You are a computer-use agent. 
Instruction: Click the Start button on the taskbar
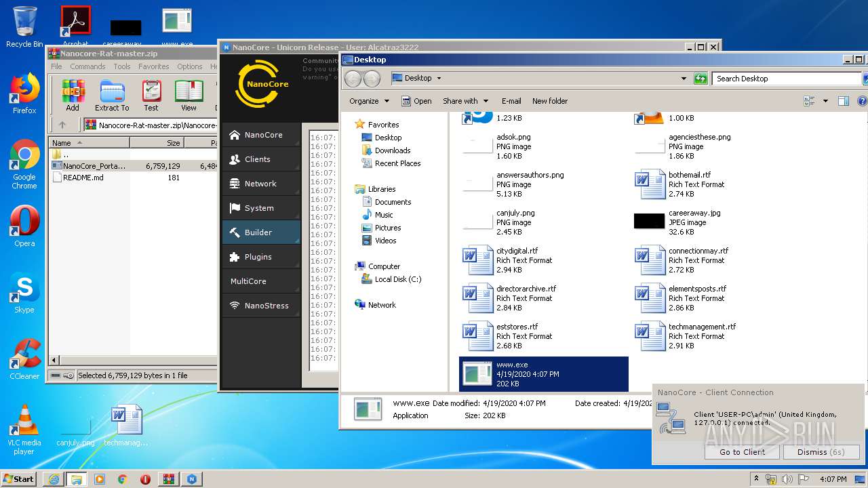point(19,479)
